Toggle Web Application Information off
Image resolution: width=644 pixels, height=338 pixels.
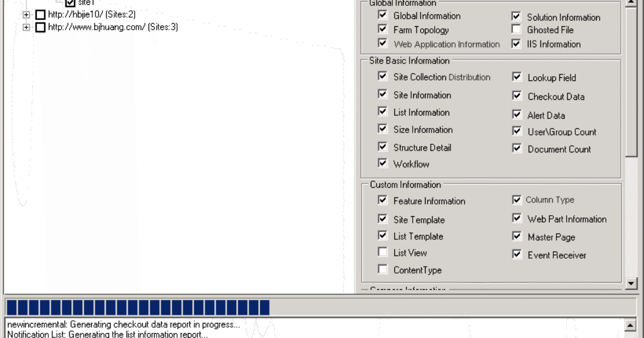click(x=383, y=43)
